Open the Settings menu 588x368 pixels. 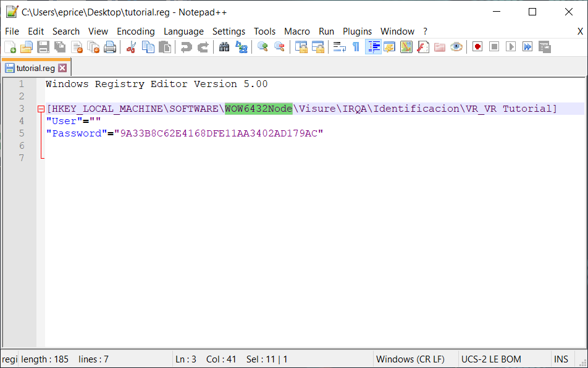click(229, 31)
